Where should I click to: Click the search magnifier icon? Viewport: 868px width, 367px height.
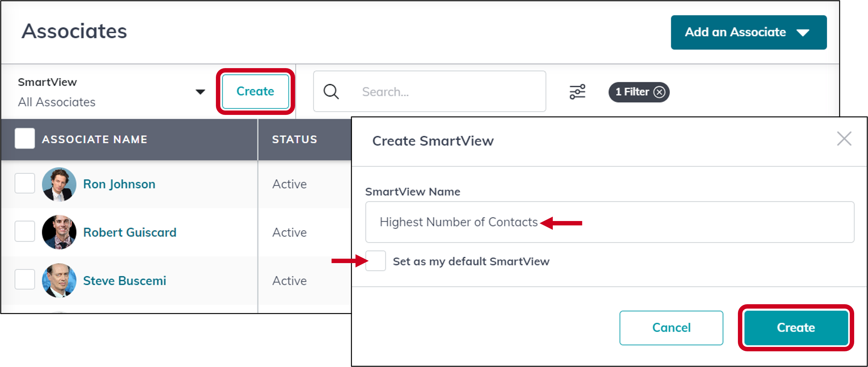point(331,91)
